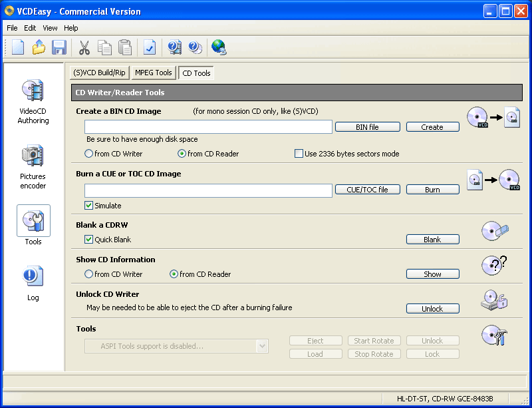Viewport: 532px width, 408px height.
Task: Open the Pictures encoder sidebar section
Action: point(33,167)
